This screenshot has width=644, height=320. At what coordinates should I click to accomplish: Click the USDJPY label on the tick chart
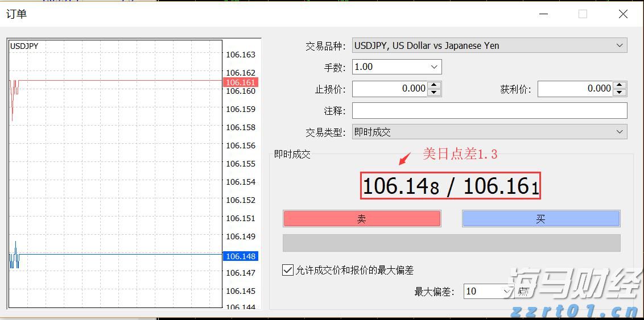click(x=24, y=46)
